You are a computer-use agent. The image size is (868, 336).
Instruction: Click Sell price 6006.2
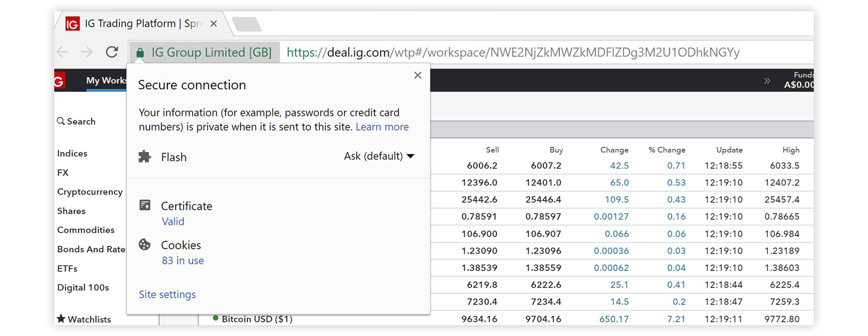coord(482,166)
